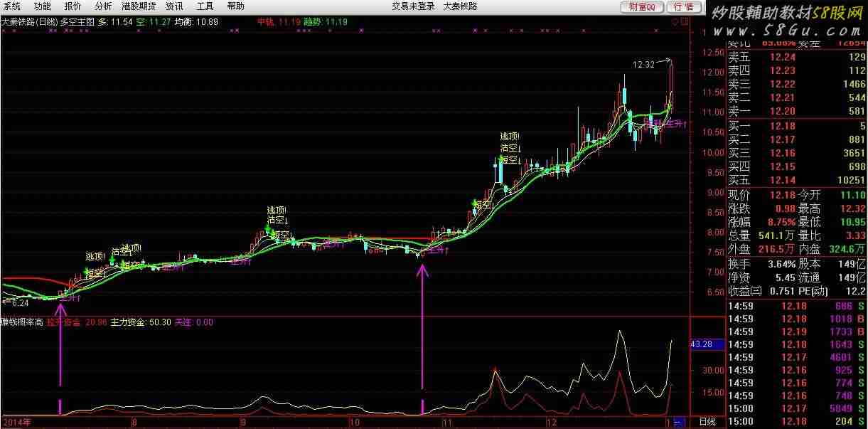Click the 今开 value 11.10

coord(853,195)
